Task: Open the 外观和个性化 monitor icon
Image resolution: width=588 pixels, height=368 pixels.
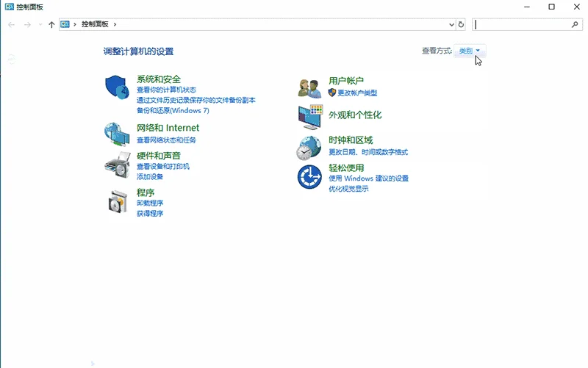Action: [310, 117]
